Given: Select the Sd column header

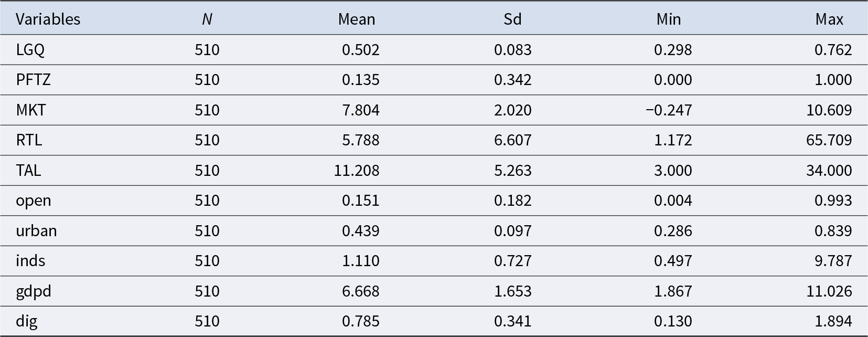Looking at the screenshot, I should [x=512, y=19].
